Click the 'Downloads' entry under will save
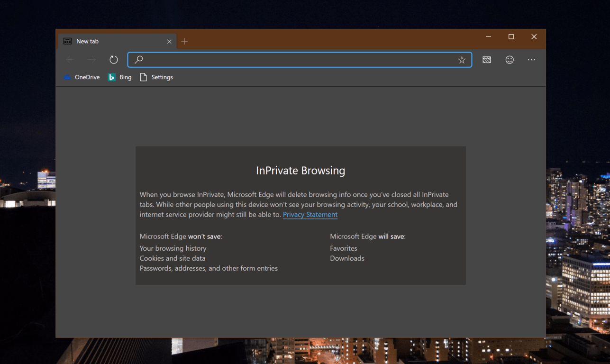610x364 pixels. pyautogui.click(x=347, y=258)
